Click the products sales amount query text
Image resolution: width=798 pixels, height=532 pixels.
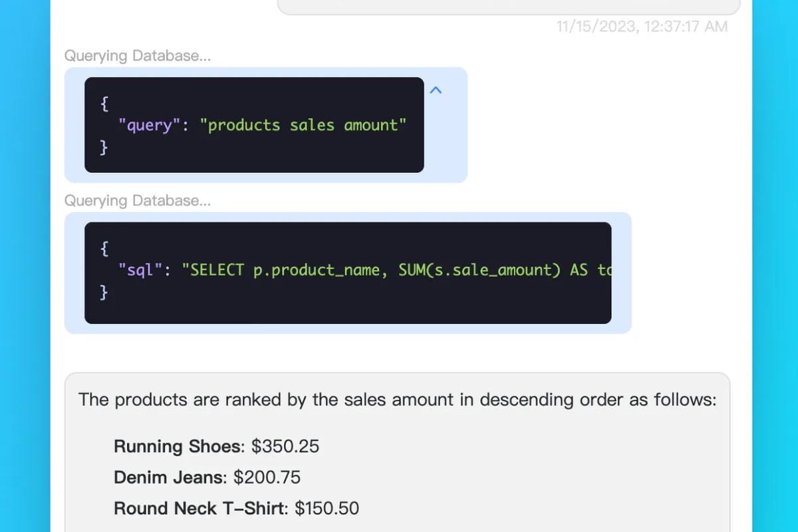(305, 125)
